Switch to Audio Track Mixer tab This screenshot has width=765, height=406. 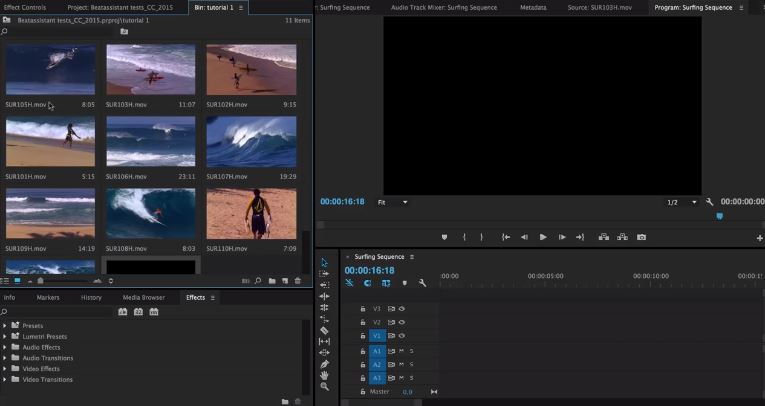pyautogui.click(x=444, y=7)
